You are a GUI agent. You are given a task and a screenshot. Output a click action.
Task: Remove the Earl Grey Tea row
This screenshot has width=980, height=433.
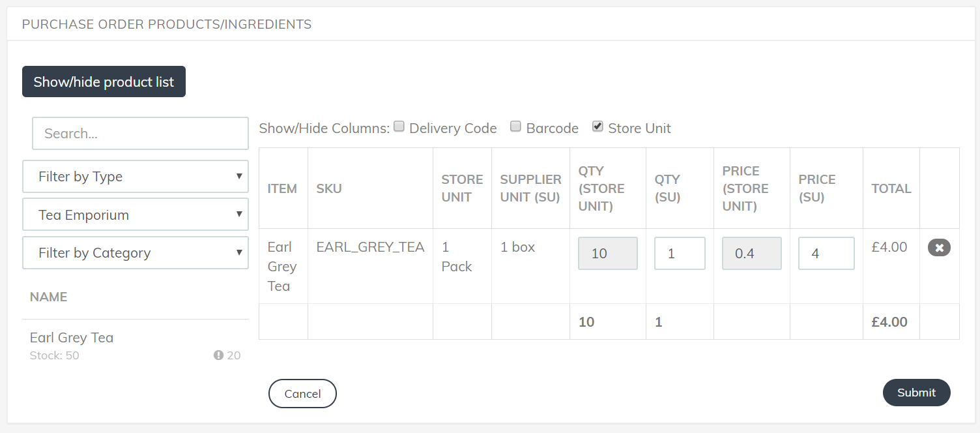point(939,248)
